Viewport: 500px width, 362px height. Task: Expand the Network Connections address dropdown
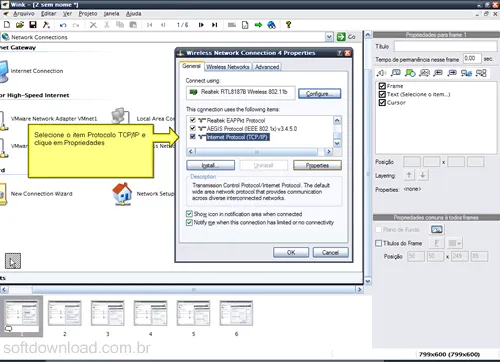tap(329, 37)
